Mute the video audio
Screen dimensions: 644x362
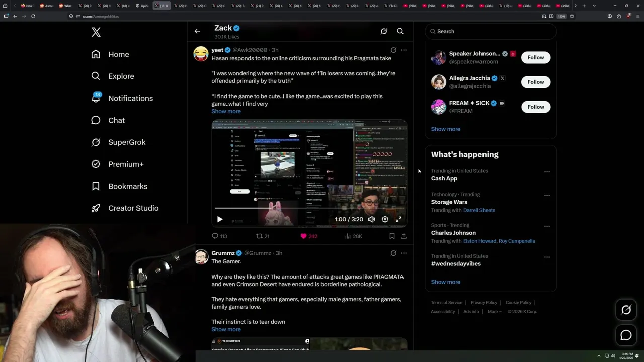click(x=371, y=219)
